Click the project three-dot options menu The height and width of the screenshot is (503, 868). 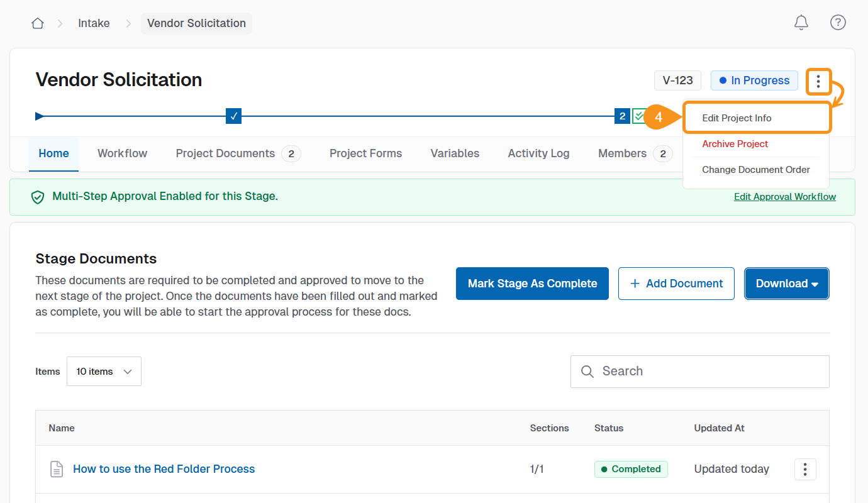tap(818, 81)
